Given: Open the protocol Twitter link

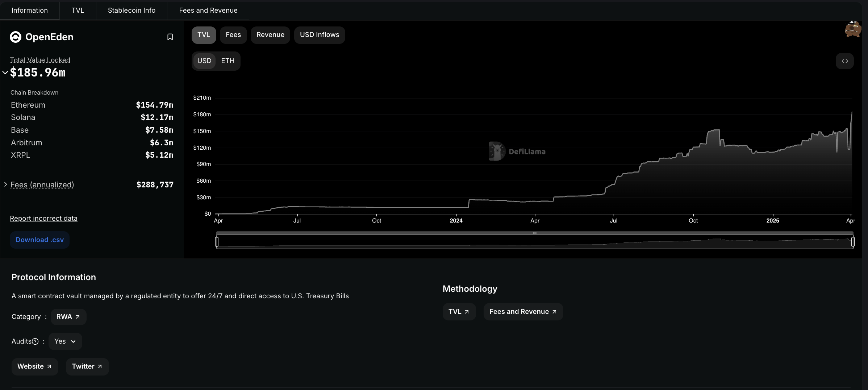Looking at the screenshot, I should tap(87, 366).
